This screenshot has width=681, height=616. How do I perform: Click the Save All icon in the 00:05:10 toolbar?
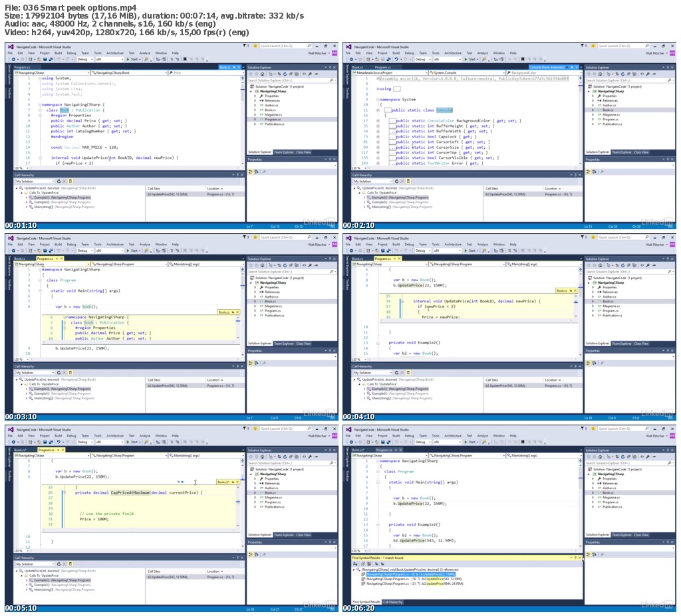[51, 442]
